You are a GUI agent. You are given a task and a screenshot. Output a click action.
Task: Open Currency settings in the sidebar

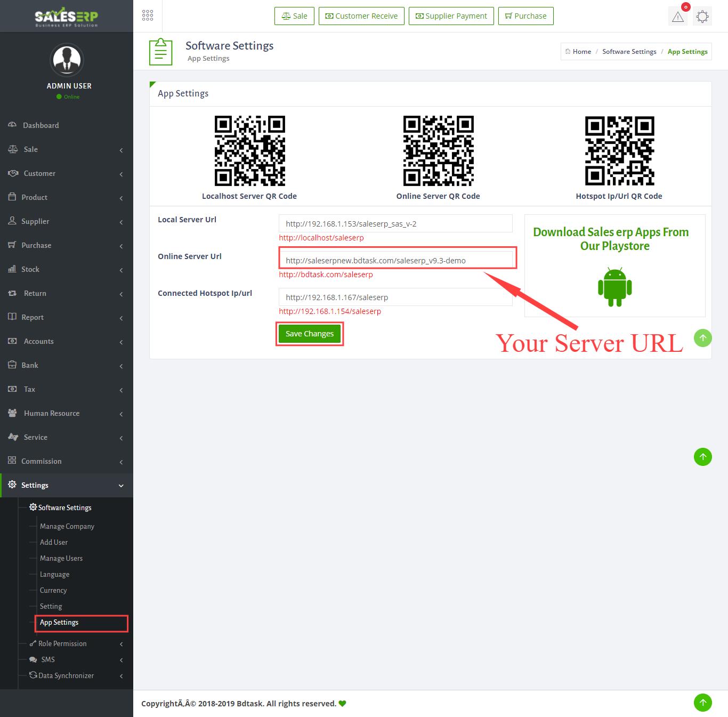point(53,590)
